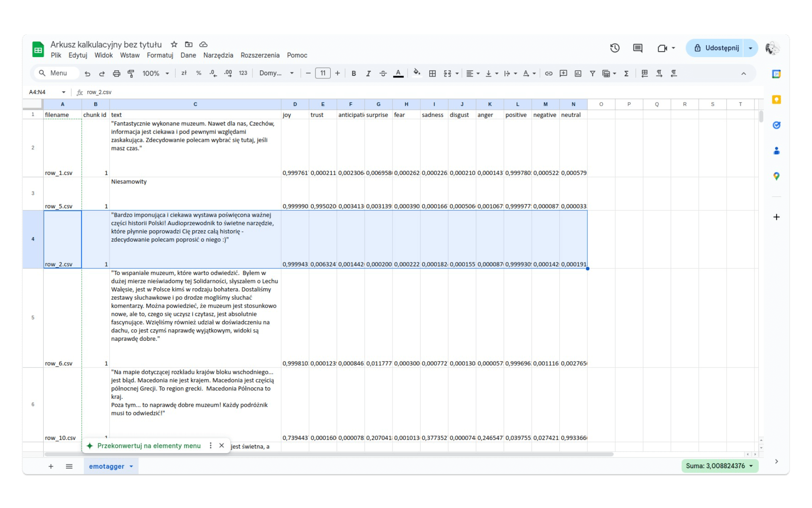Open the Google Maps side panel

click(x=776, y=176)
